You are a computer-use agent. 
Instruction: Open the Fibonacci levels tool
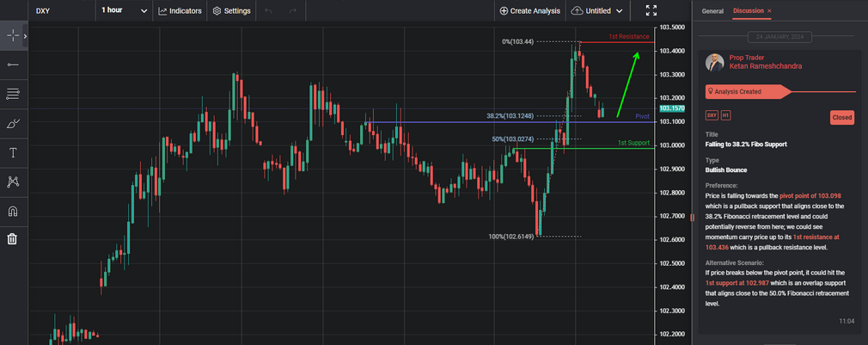[13, 94]
